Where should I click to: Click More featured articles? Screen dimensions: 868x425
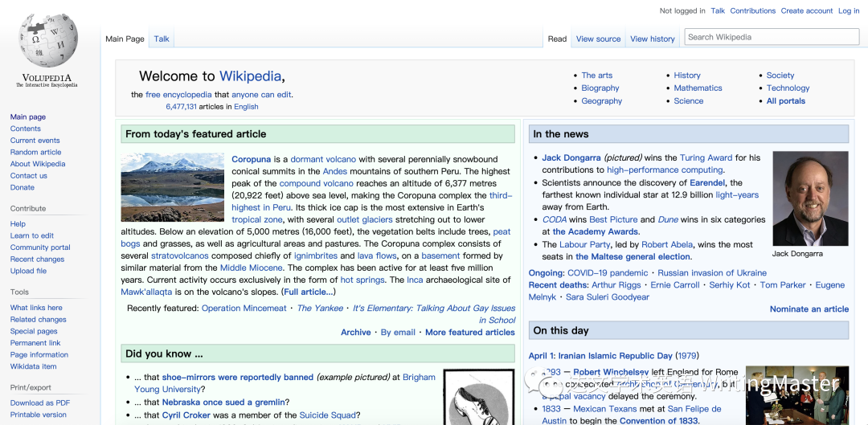470,333
